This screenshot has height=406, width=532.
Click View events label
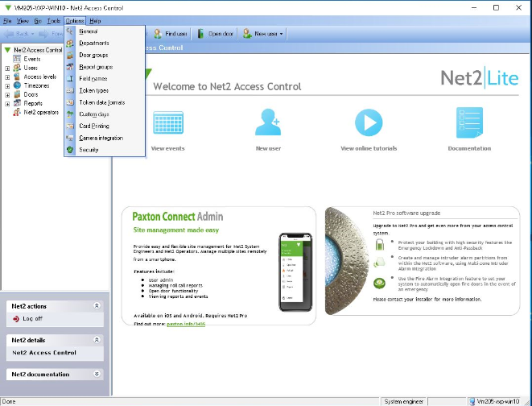pos(168,148)
